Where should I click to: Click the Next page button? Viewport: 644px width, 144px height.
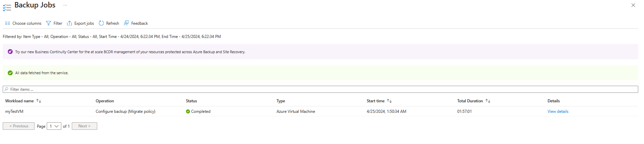pyautogui.click(x=84, y=126)
